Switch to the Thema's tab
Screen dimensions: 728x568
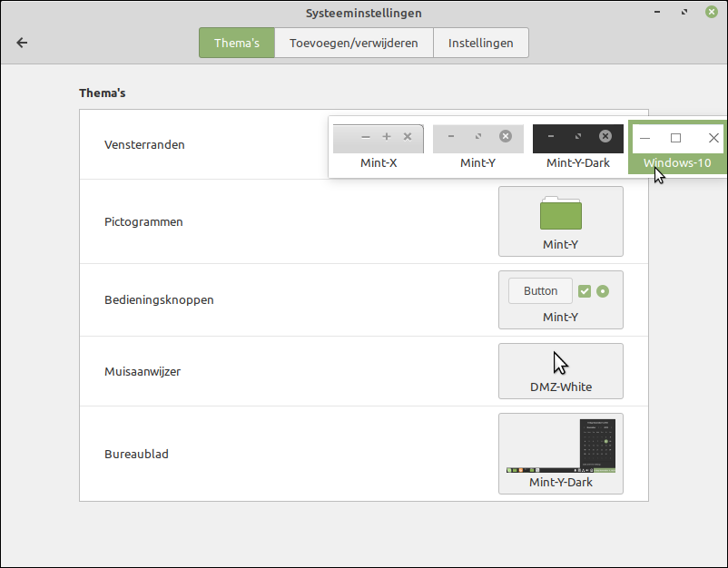[x=237, y=43]
